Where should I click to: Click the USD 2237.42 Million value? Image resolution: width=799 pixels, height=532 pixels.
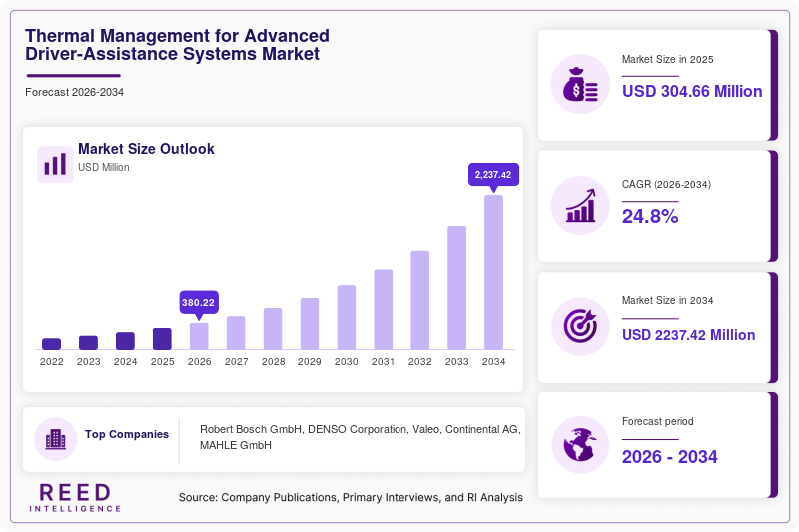[688, 335]
